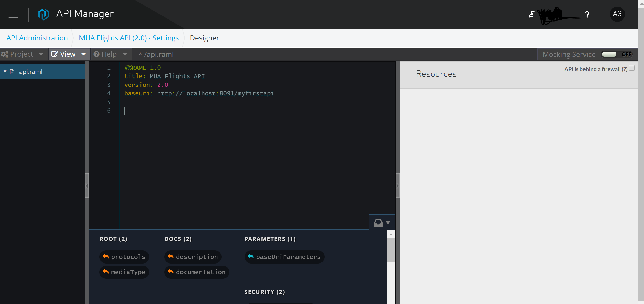
Task: Go to API Administration breadcrumb
Action: click(37, 38)
